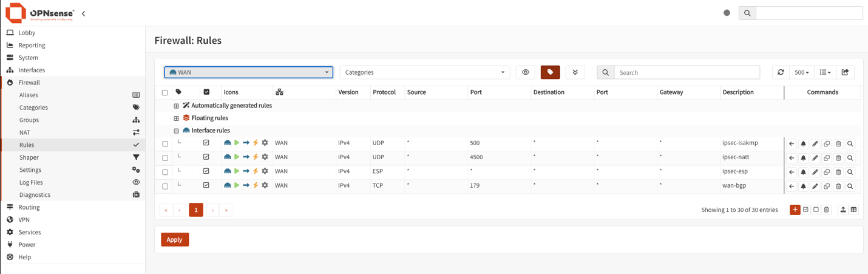Edit the wan-bgp rule with its pencil icon
This screenshot has width=868, height=274.
[815, 187]
